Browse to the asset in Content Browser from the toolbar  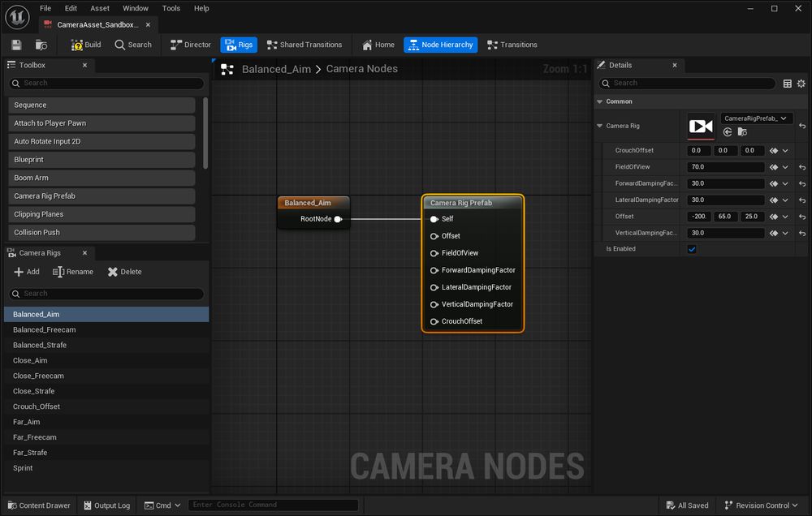pos(41,45)
